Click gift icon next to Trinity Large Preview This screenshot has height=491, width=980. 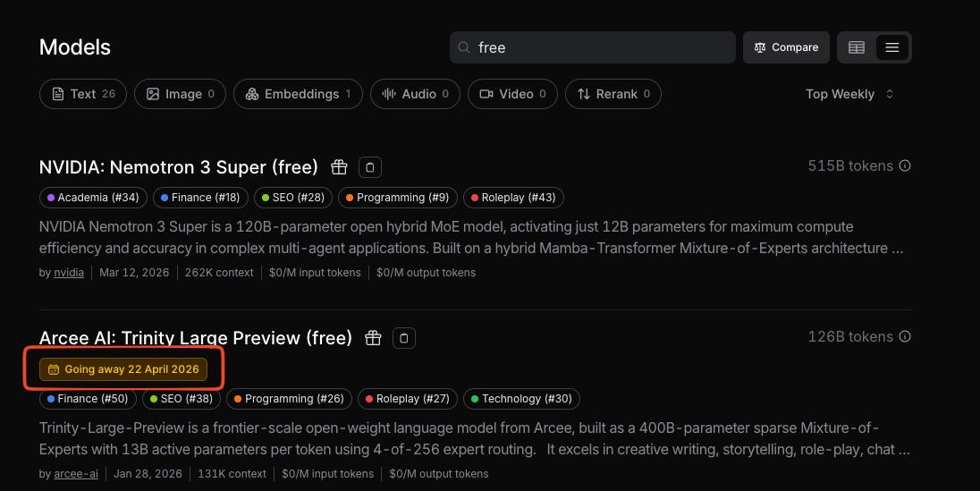pos(373,338)
